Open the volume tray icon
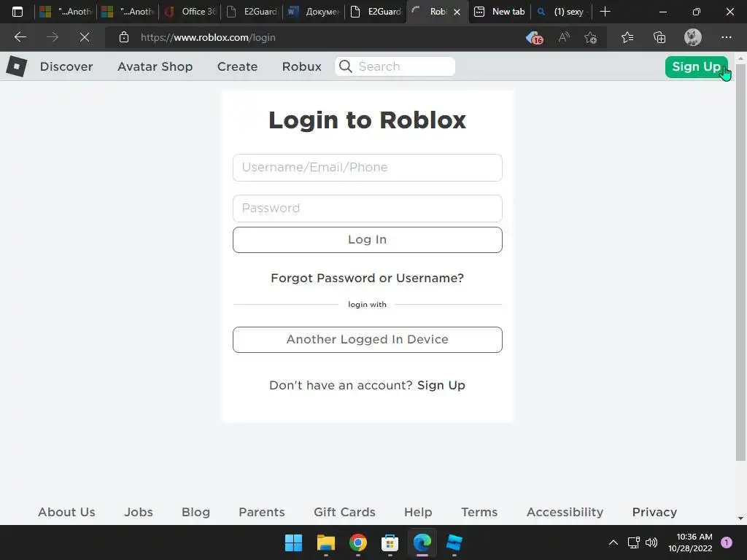 click(651, 542)
